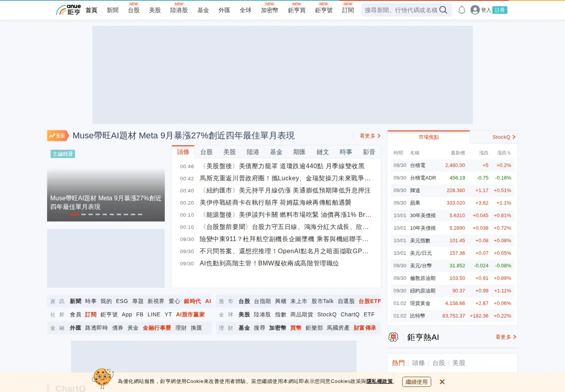Click the 比特幣 market row
This screenshot has height=392, width=565.
(452, 316)
